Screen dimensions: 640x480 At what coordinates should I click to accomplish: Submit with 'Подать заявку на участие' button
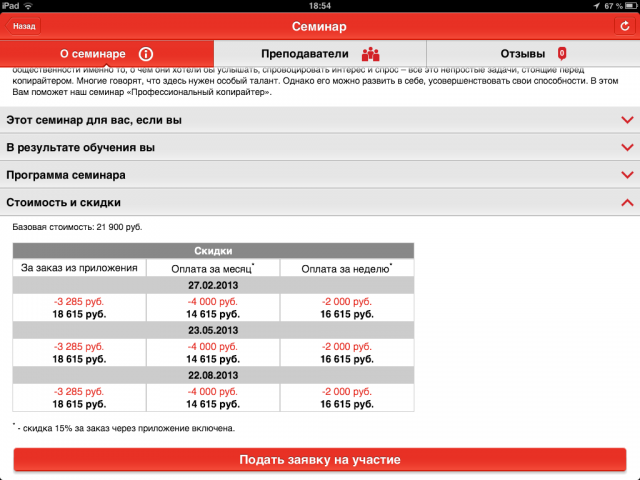click(320, 460)
